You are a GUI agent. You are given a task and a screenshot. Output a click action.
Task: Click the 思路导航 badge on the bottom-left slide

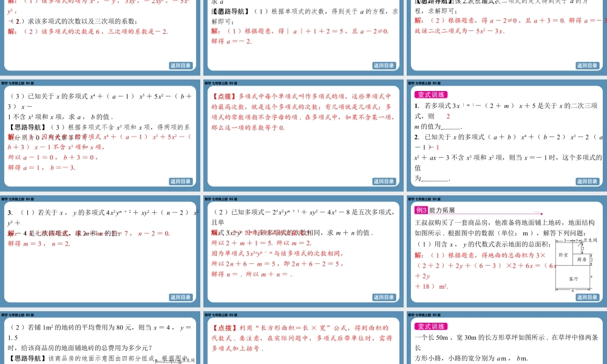pos(27,357)
